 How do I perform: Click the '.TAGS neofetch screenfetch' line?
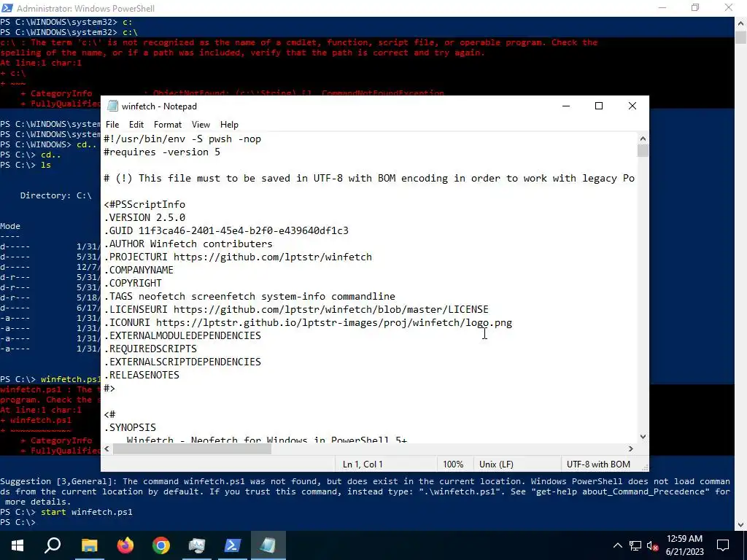tap(249, 296)
